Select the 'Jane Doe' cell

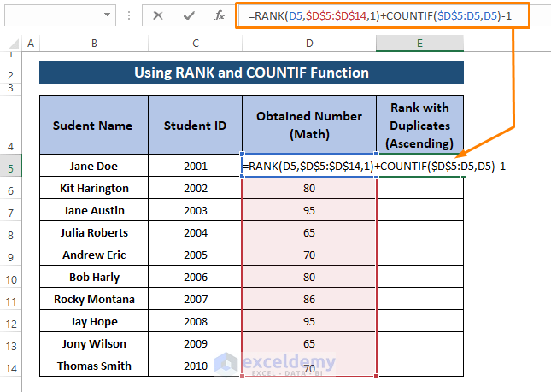pyautogui.click(x=94, y=166)
